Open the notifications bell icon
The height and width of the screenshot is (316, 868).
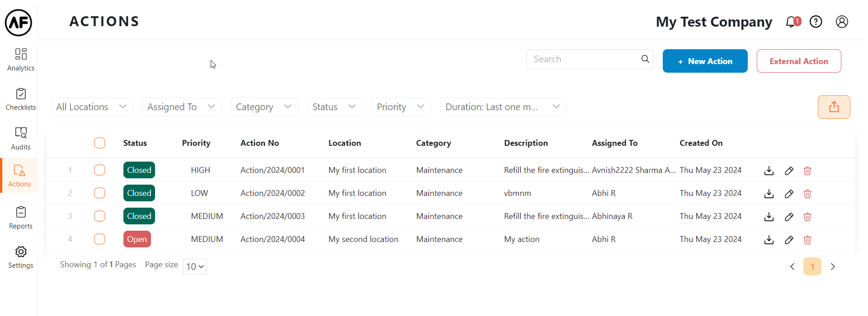click(x=791, y=22)
